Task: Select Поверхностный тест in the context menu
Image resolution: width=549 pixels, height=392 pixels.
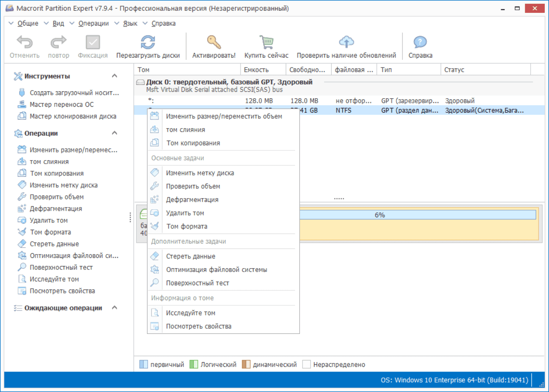Action: click(x=223, y=283)
